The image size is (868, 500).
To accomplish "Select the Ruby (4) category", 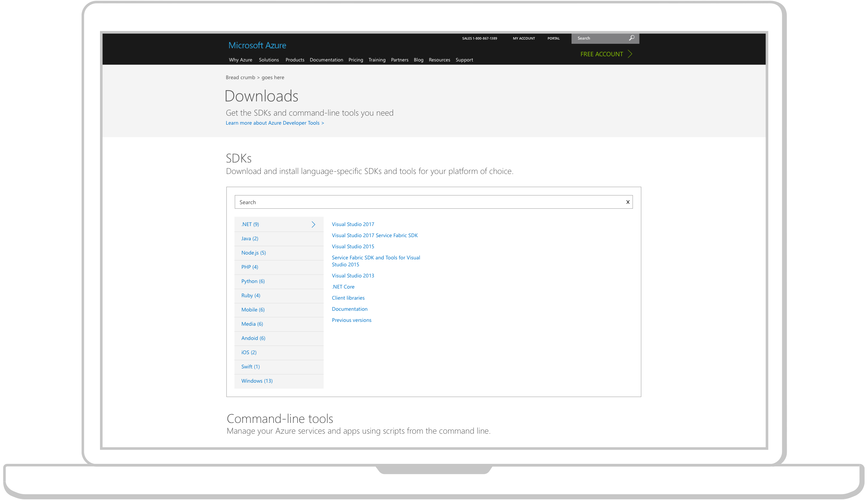I will point(279,295).
